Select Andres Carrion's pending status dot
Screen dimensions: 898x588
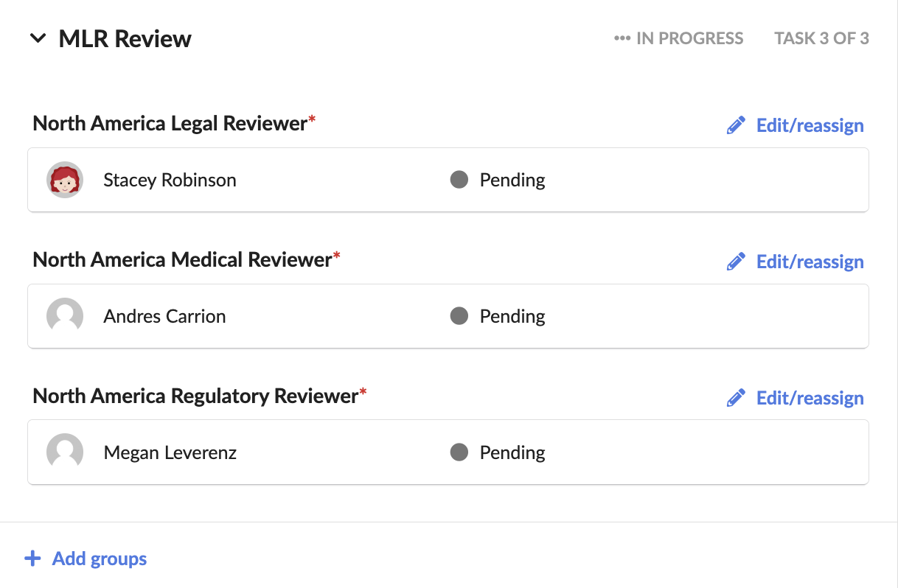click(x=459, y=316)
